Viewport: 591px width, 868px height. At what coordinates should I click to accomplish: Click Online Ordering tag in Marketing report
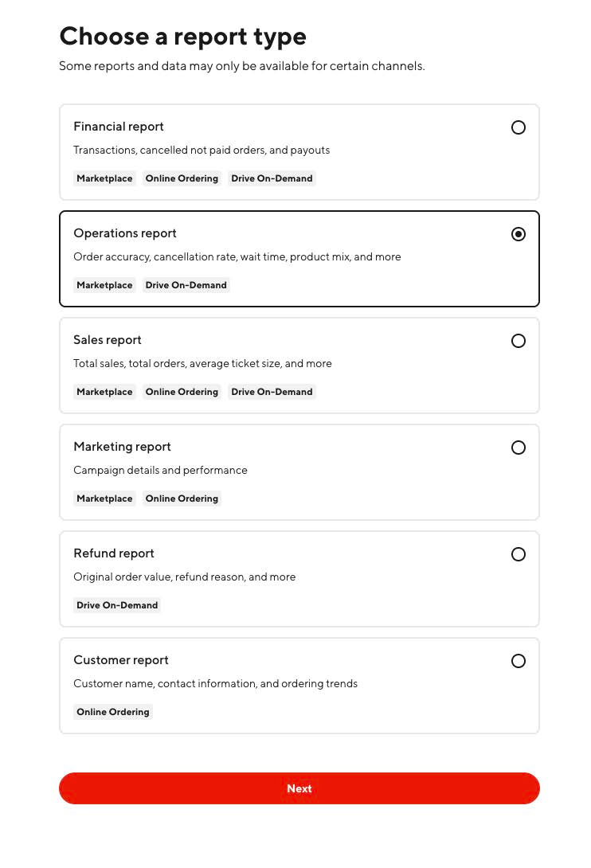point(182,499)
